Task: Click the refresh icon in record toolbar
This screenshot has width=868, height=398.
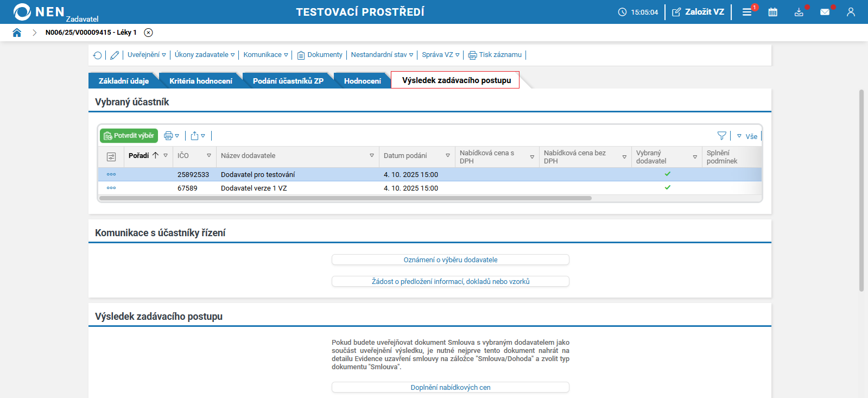Action: pos(97,55)
